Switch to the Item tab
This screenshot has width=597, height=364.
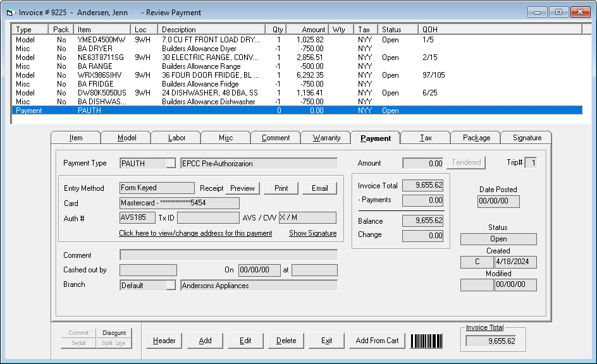(76, 138)
